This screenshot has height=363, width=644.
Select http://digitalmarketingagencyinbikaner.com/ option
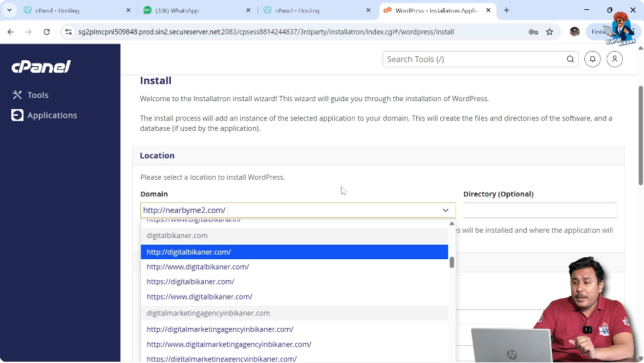tap(294, 329)
